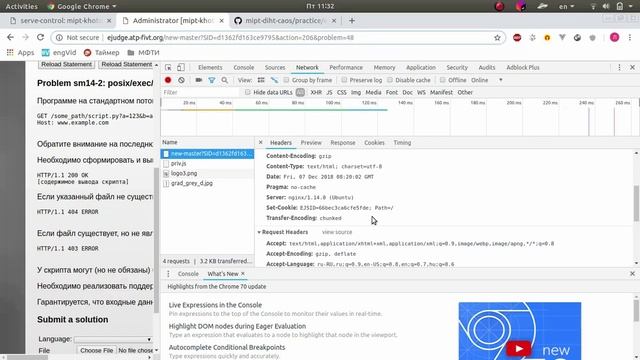The image size is (640, 360).
Task: Open the Timing tab of request
Action: click(x=402, y=142)
